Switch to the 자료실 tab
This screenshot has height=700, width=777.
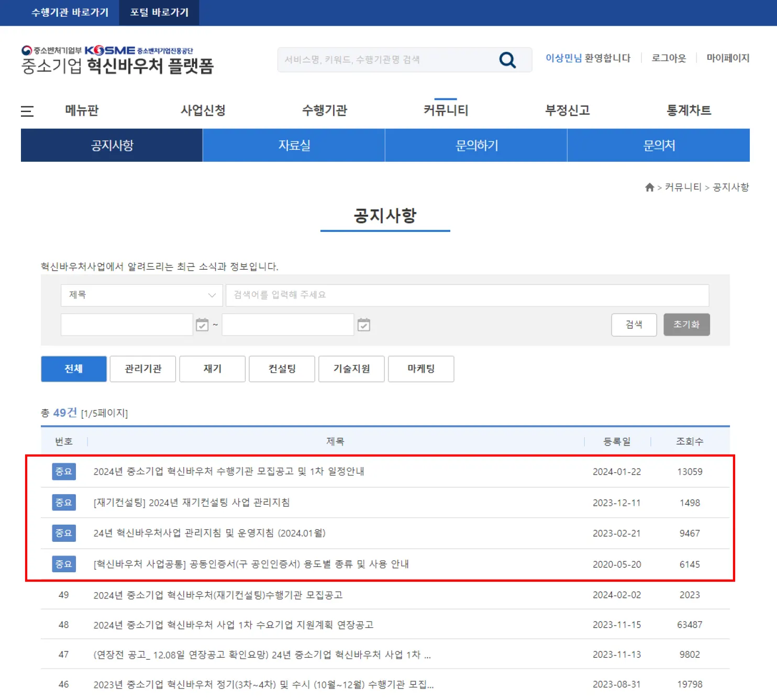(x=294, y=145)
